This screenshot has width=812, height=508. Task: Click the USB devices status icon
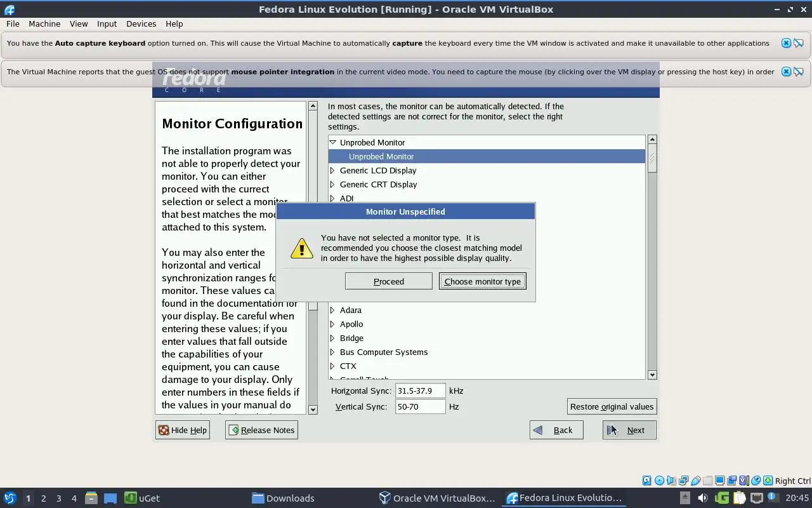[x=696, y=481]
